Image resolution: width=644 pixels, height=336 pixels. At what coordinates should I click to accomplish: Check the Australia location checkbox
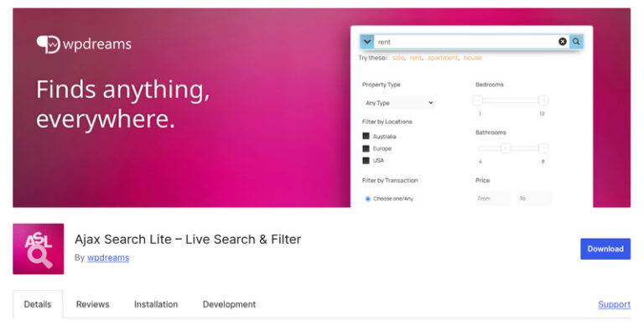point(366,136)
